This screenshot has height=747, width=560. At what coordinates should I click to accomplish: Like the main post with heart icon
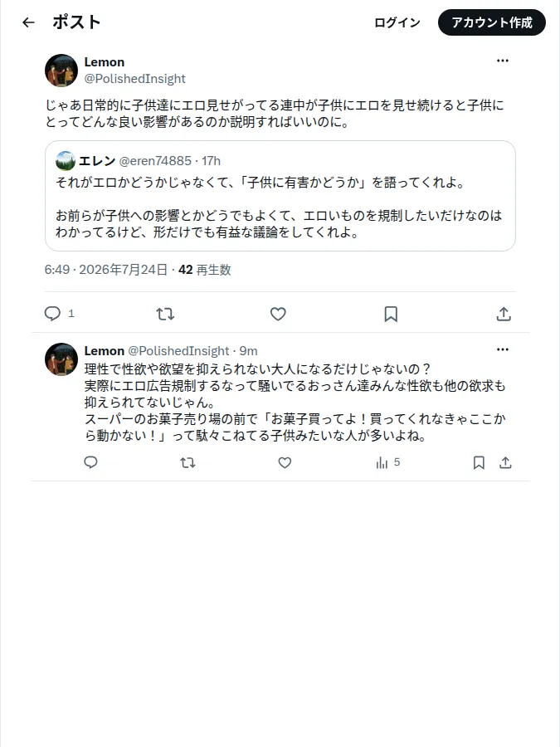pos(278,314)
